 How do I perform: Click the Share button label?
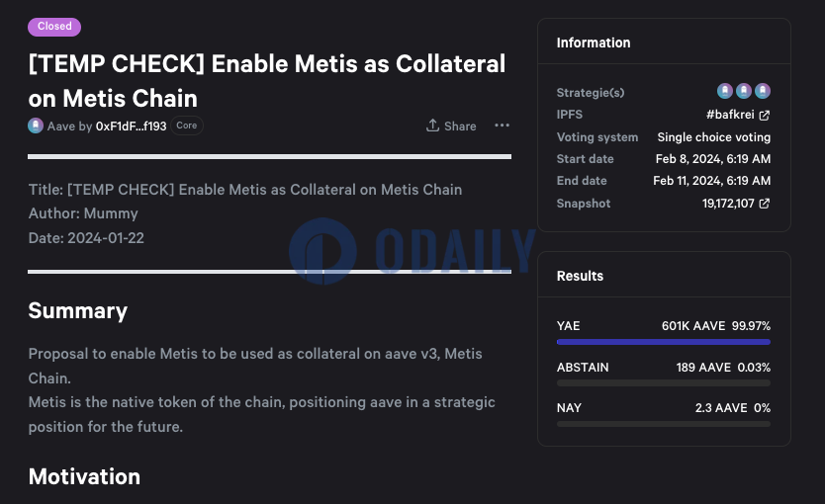(x=460, y=126)
